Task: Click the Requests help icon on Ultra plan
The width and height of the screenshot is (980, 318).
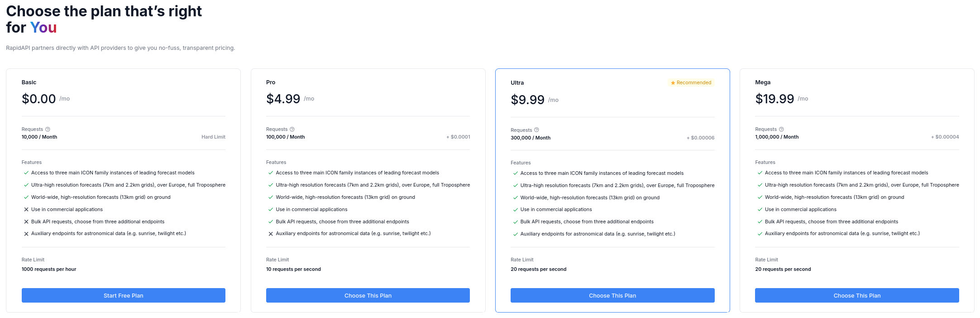Action: [537, 130]
